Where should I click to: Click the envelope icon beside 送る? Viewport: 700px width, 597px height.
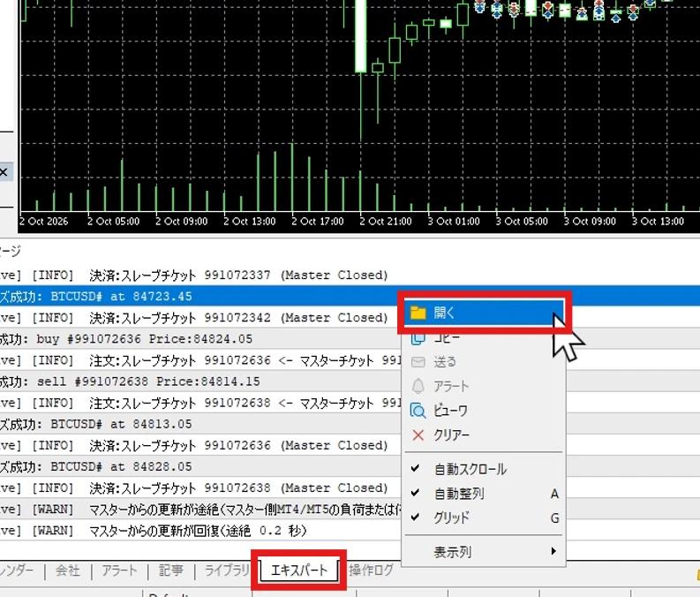click(x=418, y=362)
